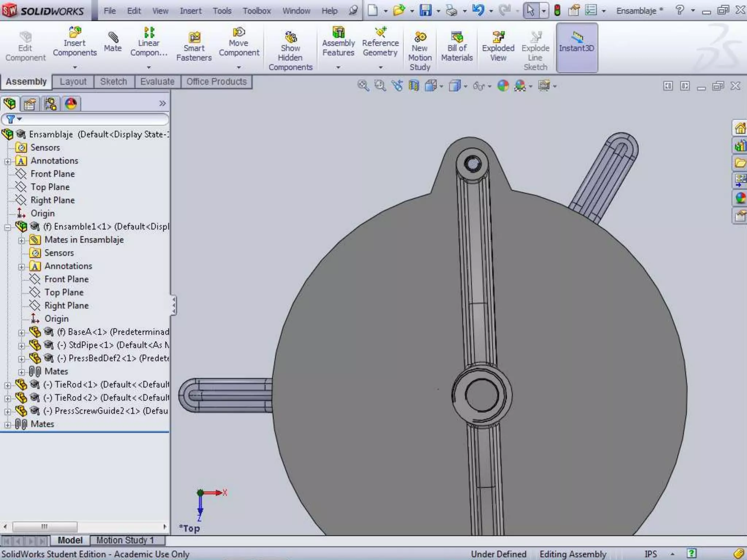
Task: Switch to the Evaluate tab
Action: click(x=157, y=82)
